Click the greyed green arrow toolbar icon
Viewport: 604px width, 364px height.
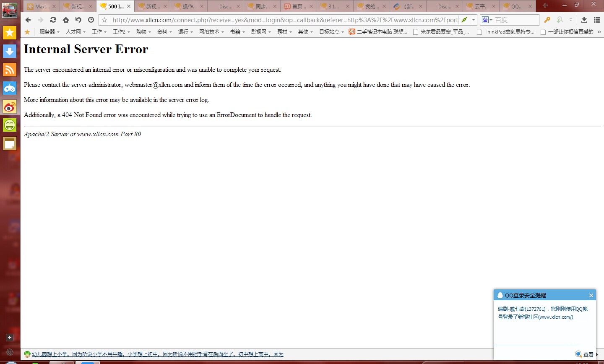click(x=560, y=20)
